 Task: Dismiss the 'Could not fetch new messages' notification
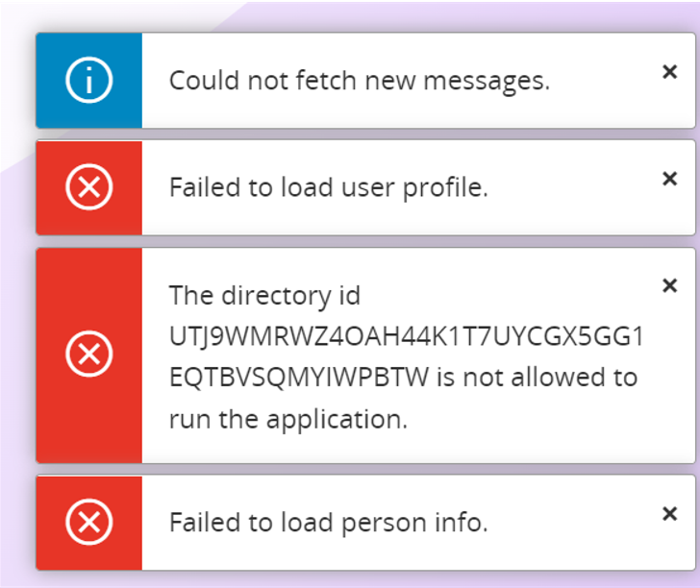669,71
